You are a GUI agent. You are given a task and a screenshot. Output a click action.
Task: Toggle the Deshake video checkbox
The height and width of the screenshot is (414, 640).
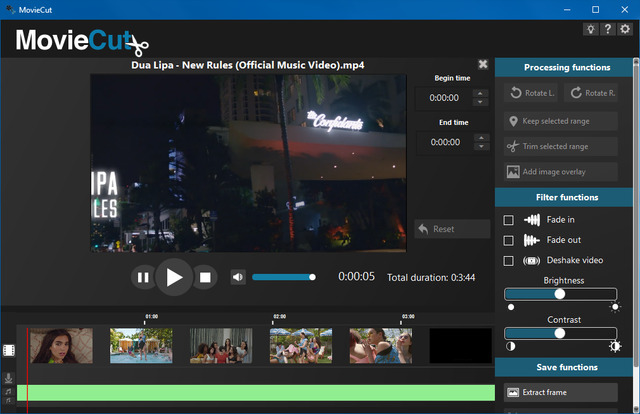509,260
